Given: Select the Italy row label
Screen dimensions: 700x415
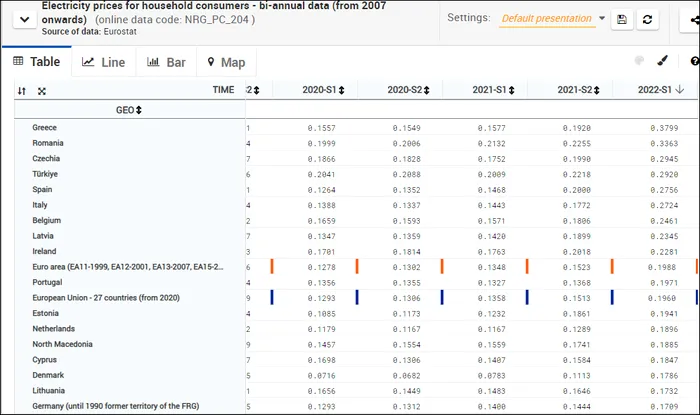Looking at the screenshot, I should click(40, 205).
